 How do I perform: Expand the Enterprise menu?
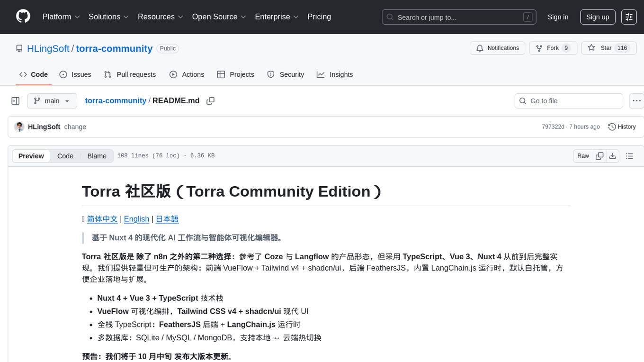click(x=277, y=17)
